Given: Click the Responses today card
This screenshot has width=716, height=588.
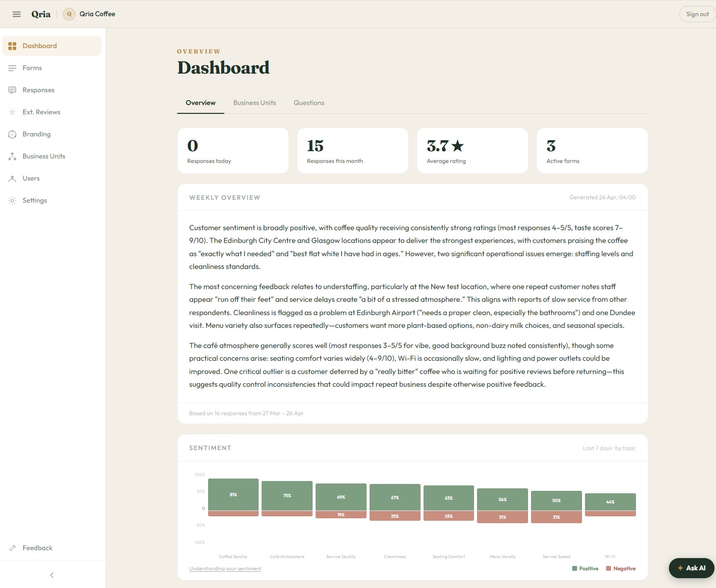Looking at the screenshot, I should pos(233,151).
